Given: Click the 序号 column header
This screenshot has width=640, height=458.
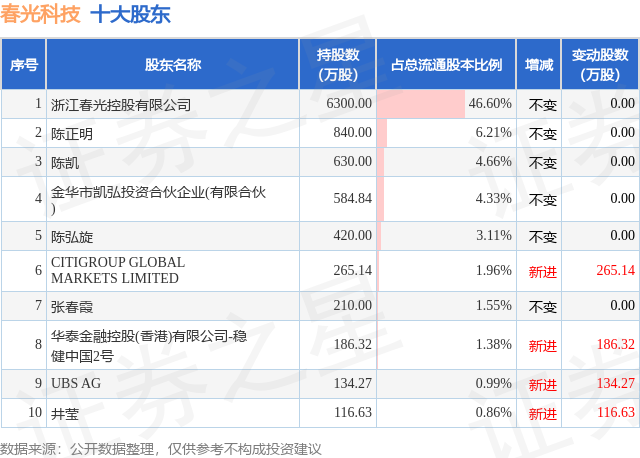Looking at the screenshot, I should click(24, 65).
